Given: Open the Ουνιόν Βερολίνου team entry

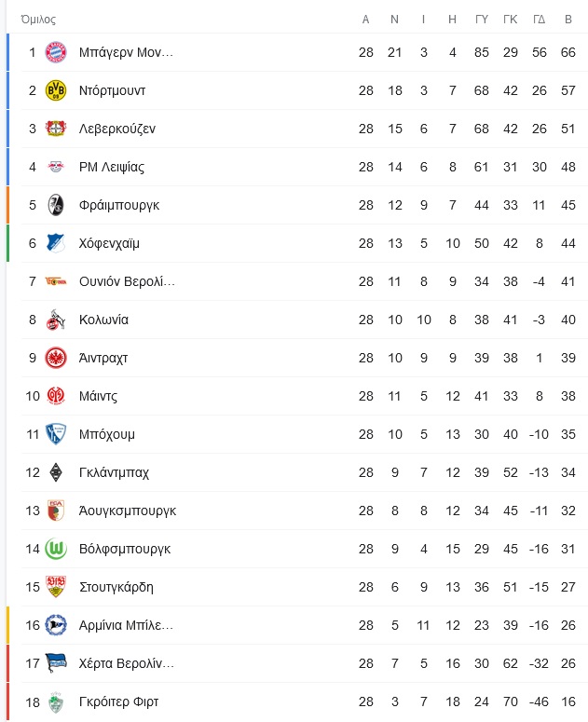Looking at the screenshot, I should 127,281.
